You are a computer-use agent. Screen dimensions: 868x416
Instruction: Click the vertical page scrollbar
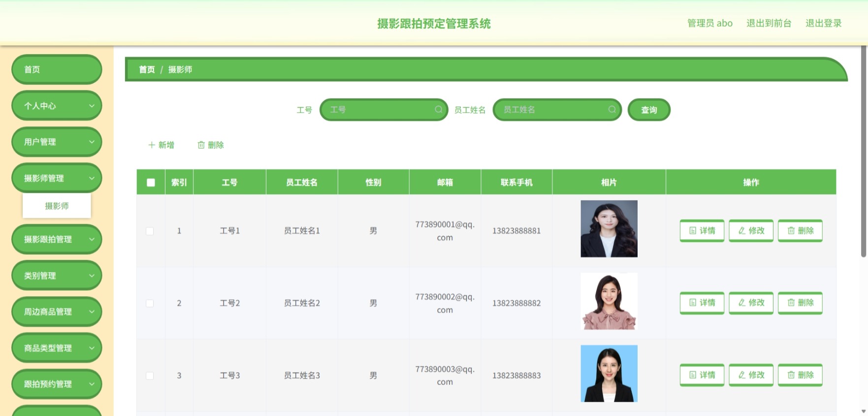(x=864, y=152)
